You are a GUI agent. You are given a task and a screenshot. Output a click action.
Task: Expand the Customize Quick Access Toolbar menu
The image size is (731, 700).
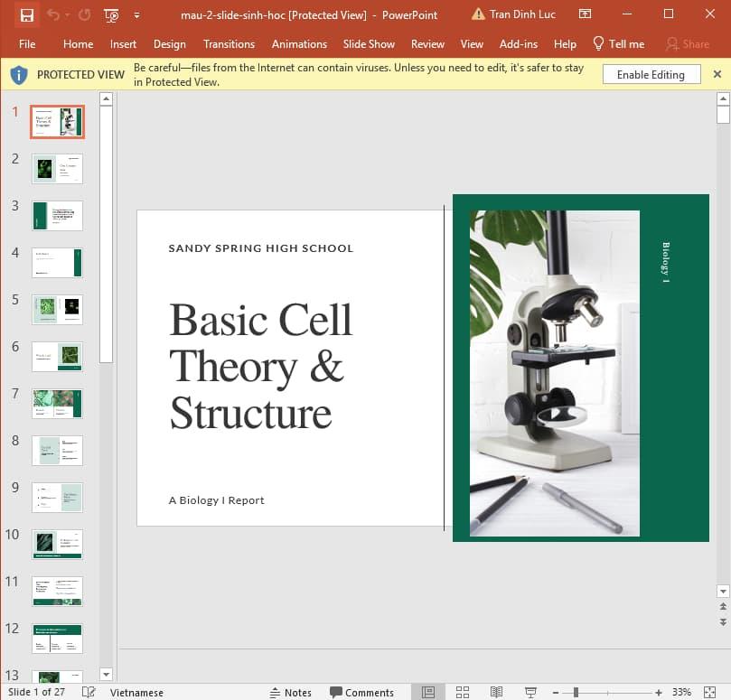[137, 15]
